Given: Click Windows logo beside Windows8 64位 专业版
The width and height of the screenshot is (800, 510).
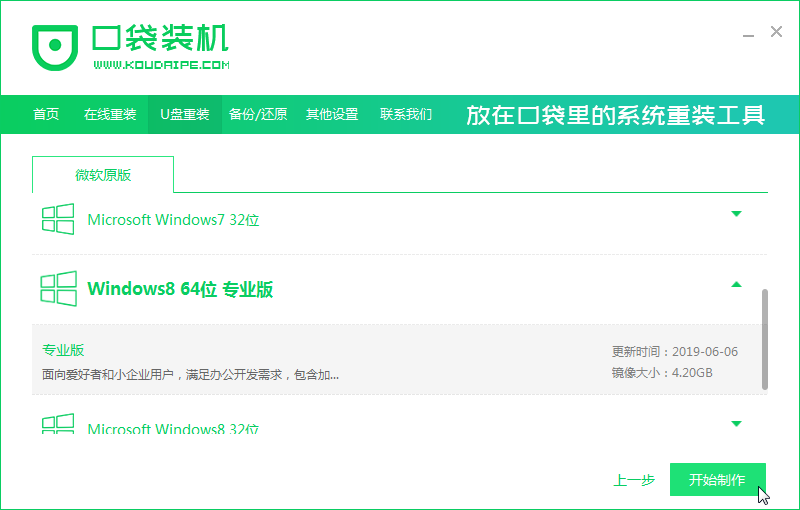Looking at the screenshot, I should [x=57, y=289].
